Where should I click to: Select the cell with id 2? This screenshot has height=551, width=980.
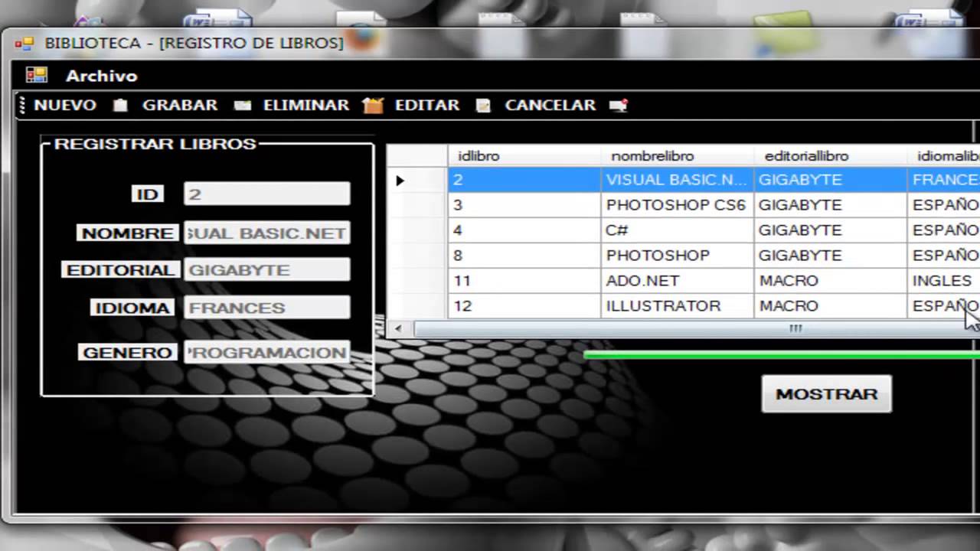click(524, 180)
